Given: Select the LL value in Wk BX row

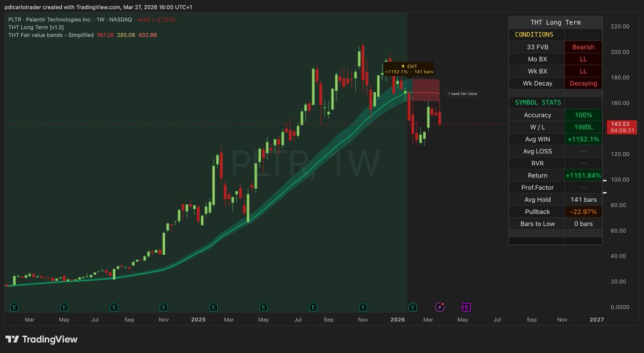Looking at the screenshot, I should [583, 71].
